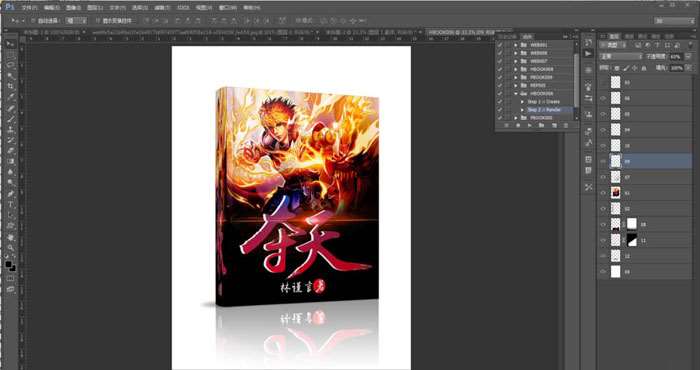Open workspace switcher dropdown at top right
Screen dimensions: 700x370
675,21
